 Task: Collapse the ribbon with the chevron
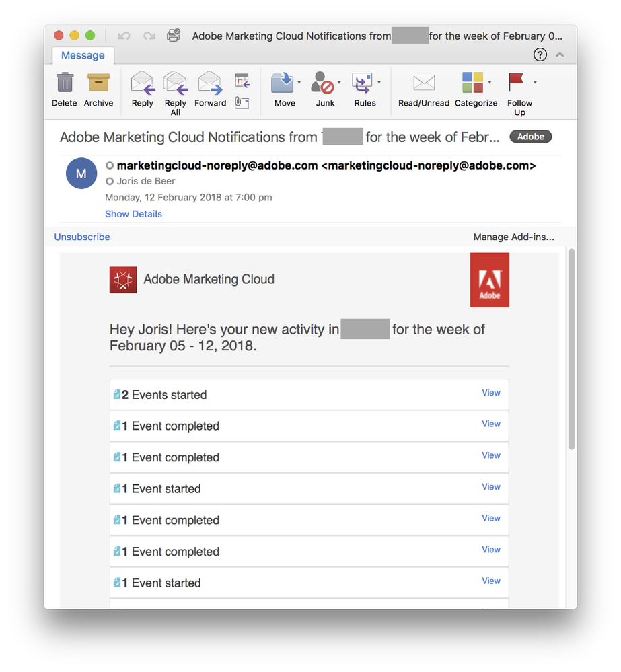point(560,55)
